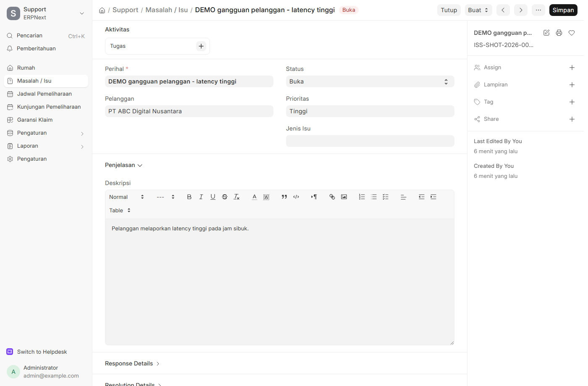Add a tag via Tag plus
The width and height of the screenshot is (588, 386).
point(572,102)
